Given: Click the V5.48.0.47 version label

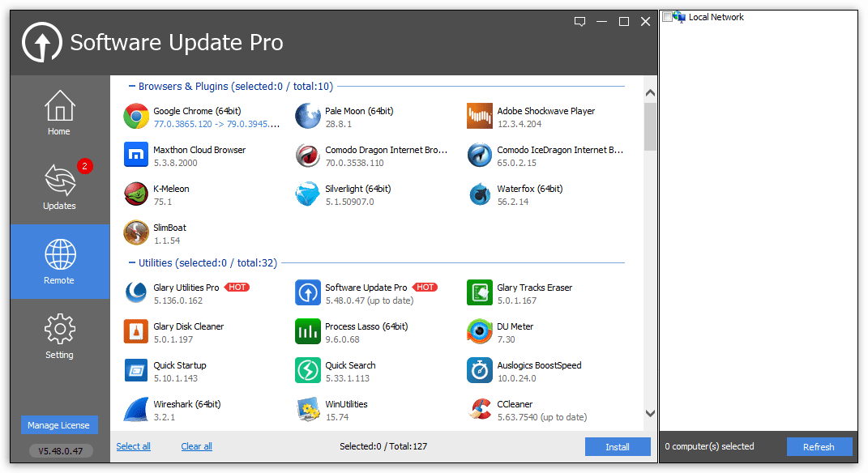Looking at the screenshot, I should [61, 451].
